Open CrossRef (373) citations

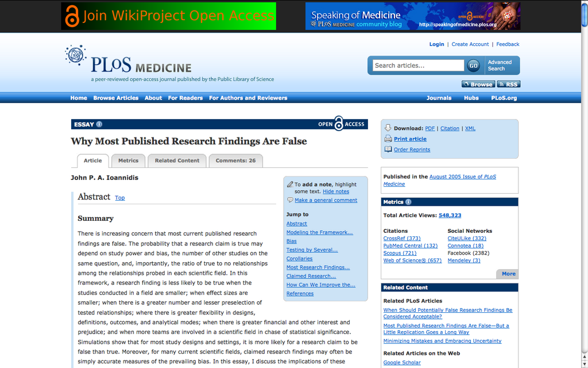click(x=402, y=239)
